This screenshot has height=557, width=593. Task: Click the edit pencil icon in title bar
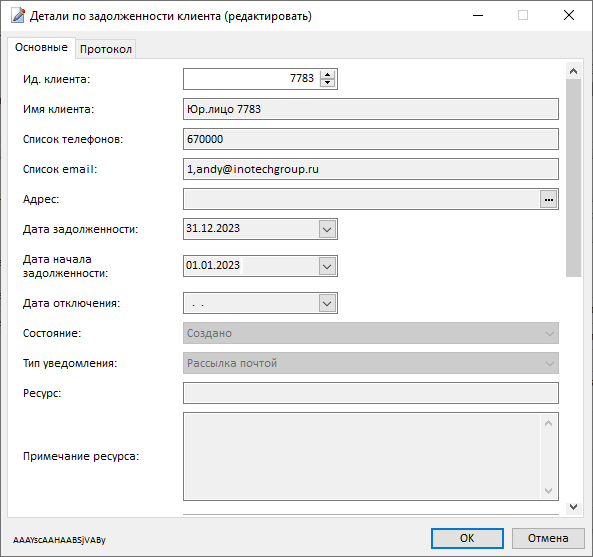point(18,16)
